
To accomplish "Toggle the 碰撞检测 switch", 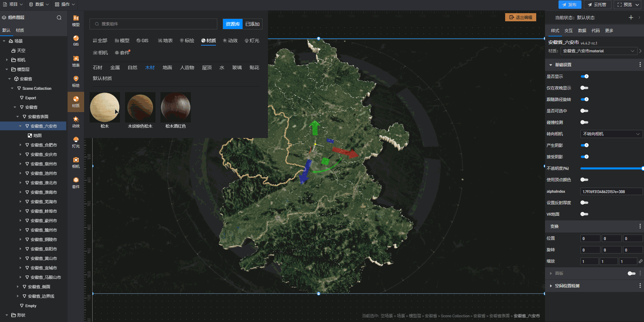I will [x=585, y=122].
